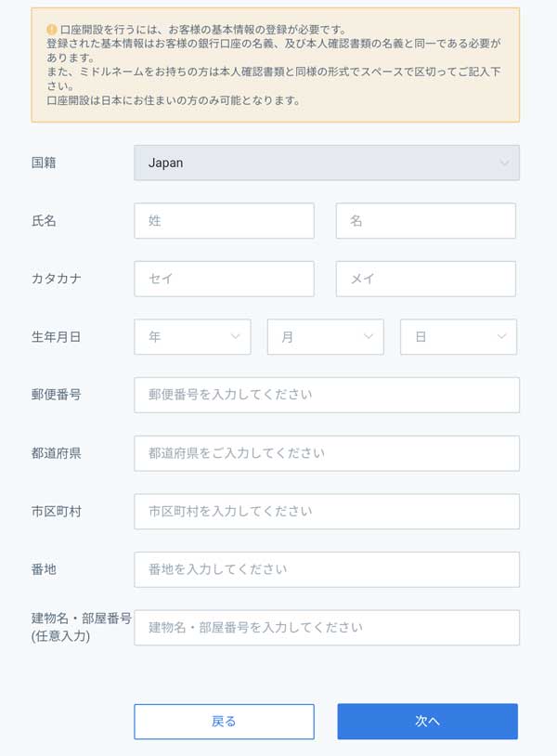The height and width of the screenshot is (756, 557).
Task: Focus the 建物名・部屋番号 building field
Action: pyautogui.click(x=326, y=627)
